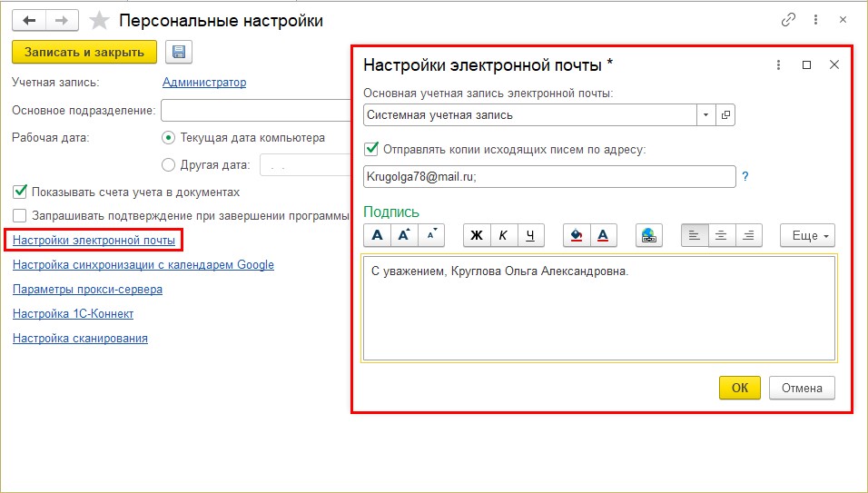Apply italic (К) to the signature

coord(503,235)
